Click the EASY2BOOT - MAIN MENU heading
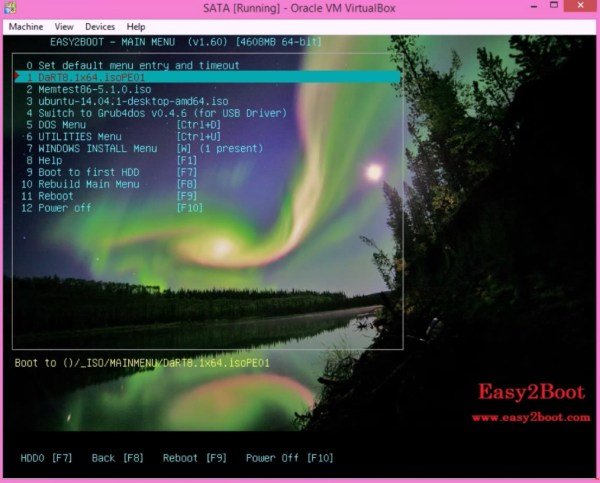600x483 pixels. click(x=112, y=42)
